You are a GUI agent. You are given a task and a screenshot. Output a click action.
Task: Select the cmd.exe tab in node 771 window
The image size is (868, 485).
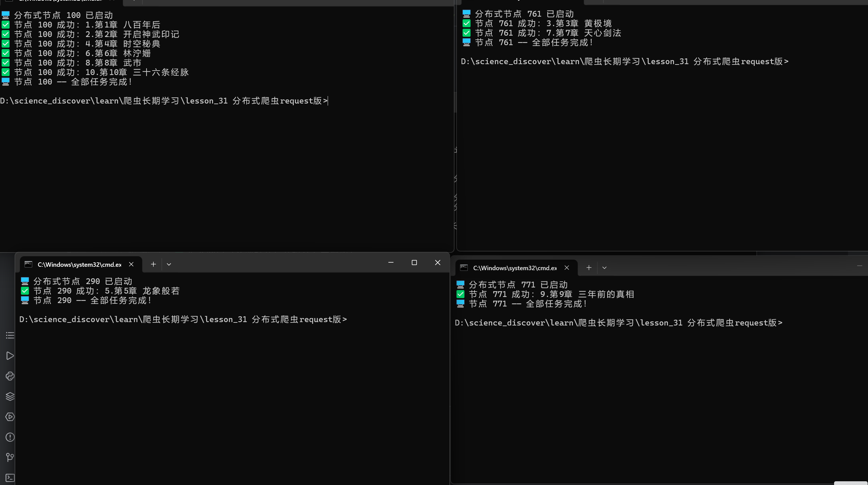pyautogui.click(x=515, y=268)
